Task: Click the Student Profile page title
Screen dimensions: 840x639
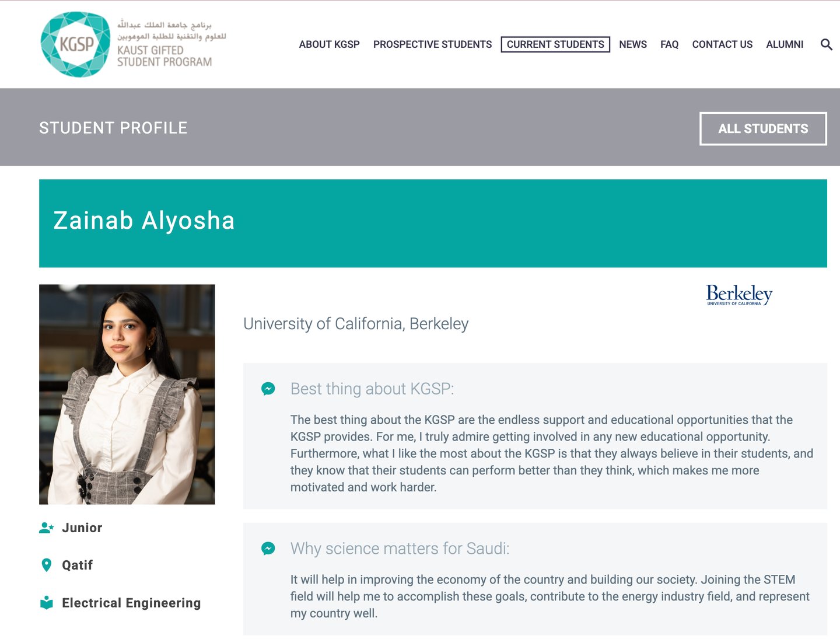Action: click(113, 128)
